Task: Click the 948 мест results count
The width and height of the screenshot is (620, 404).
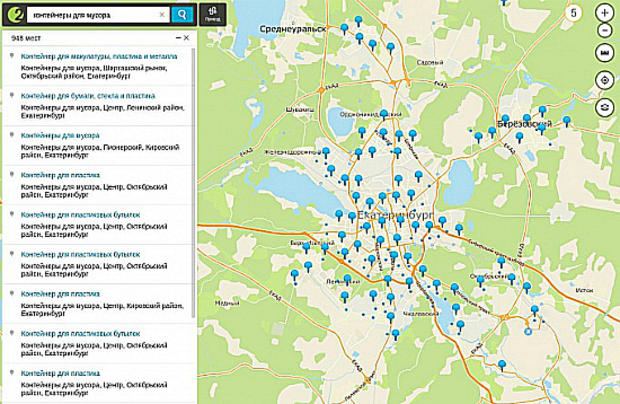Action: click(x=26, y=38)
